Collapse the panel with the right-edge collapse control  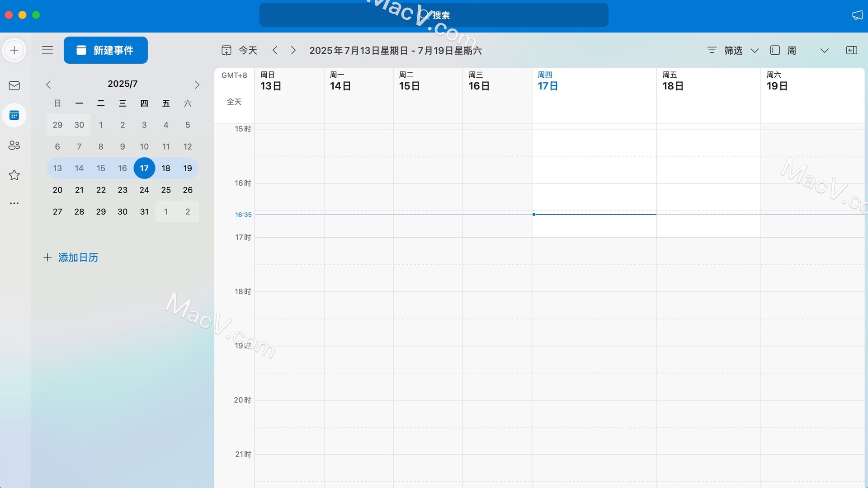pos(852,50)
